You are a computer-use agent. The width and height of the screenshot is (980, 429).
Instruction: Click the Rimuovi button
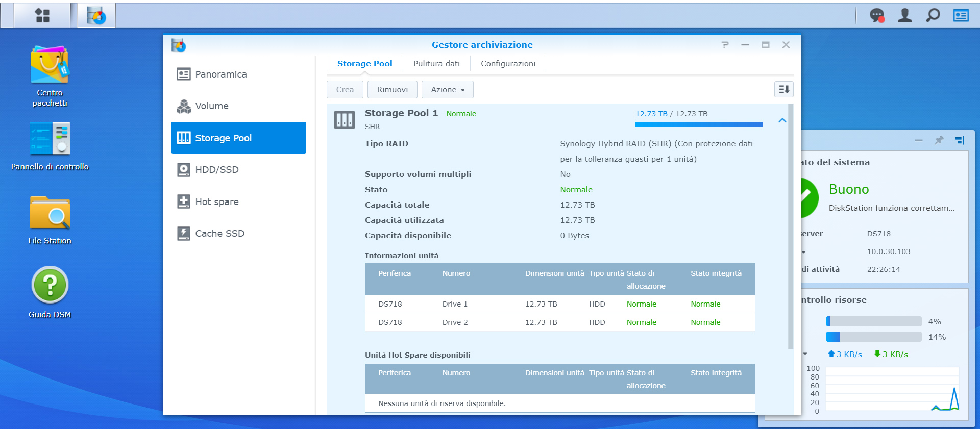[x=393, y=89]
